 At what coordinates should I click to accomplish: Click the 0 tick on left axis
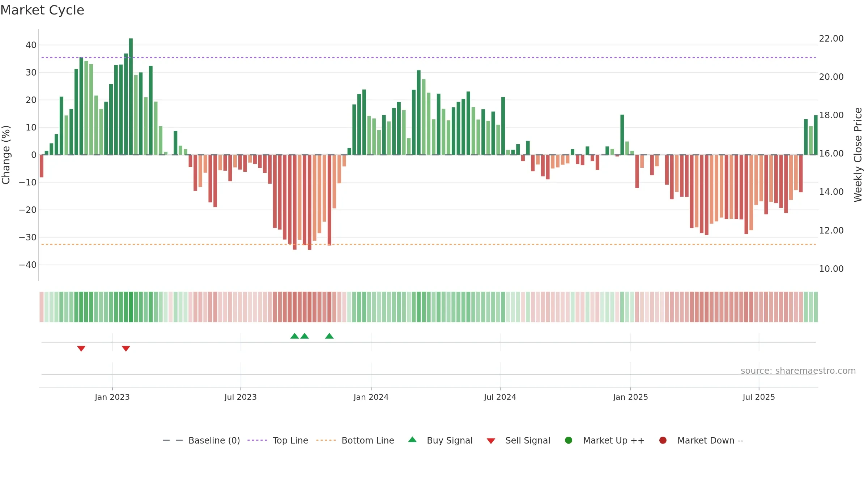(34, 155)
